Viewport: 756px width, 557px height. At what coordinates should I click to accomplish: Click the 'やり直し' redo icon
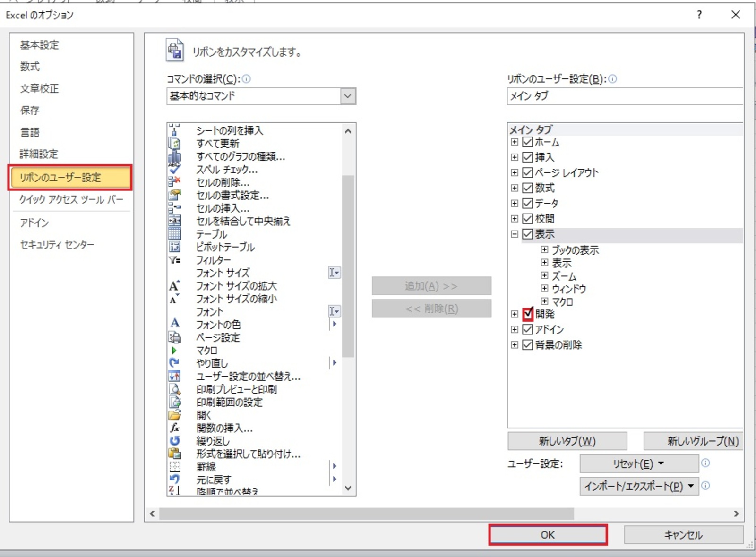[175, 363]
